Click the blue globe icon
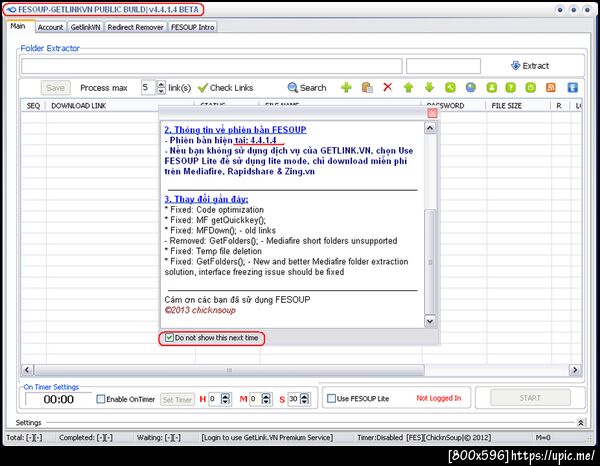This screenshot has width=600, height=466. (x=471, y=88)
